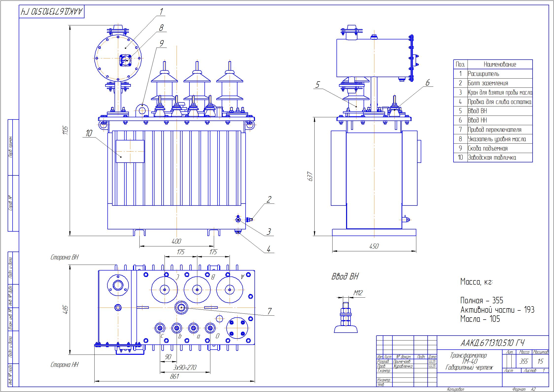Select the 400 dimension below front view
The width and height of the screenshot is (554, 392).
tap(176, 241)
